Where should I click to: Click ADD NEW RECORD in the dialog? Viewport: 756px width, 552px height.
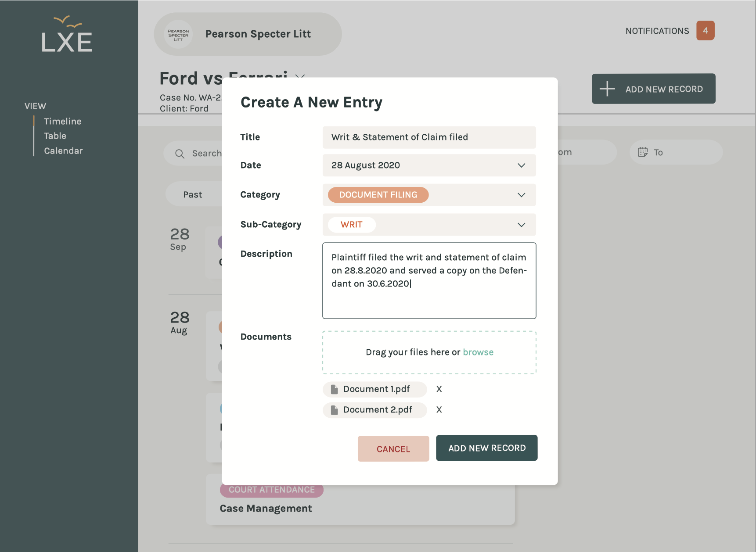point(486,448)
